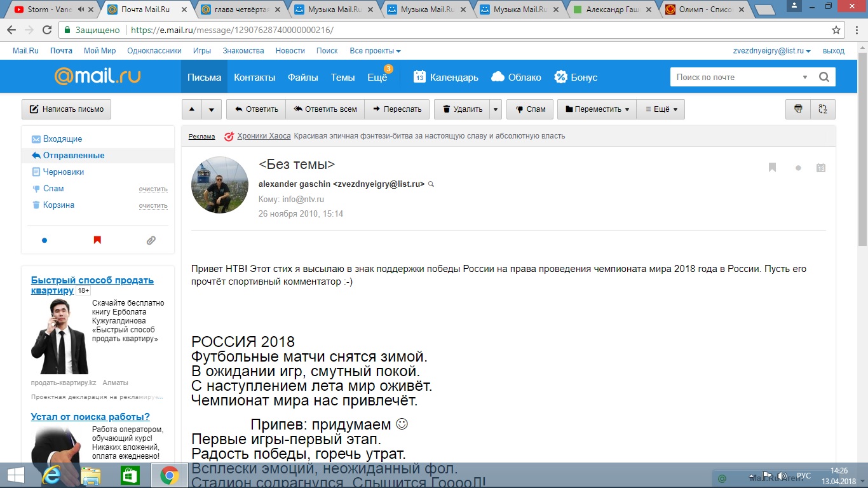The image size is (868, 488).
Task: Click the translate message icon
Action: point(823,109)
